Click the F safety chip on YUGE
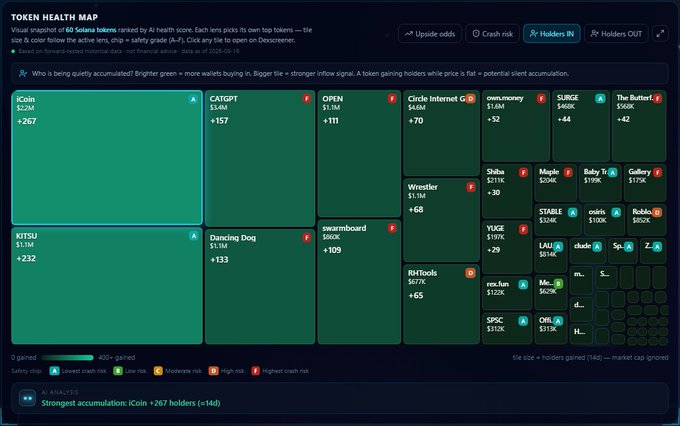Screen dimensions: 680x426 tap(523, 229)
